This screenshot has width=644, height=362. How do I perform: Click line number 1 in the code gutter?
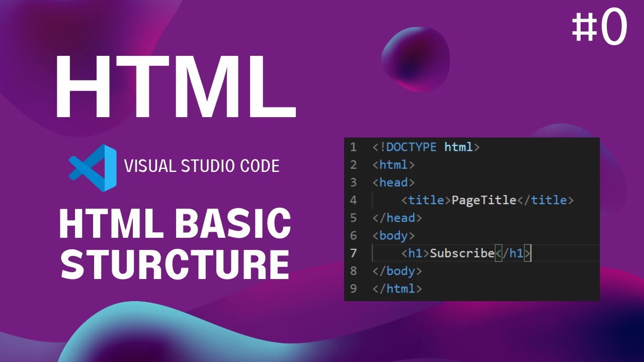tap(353, 147)
